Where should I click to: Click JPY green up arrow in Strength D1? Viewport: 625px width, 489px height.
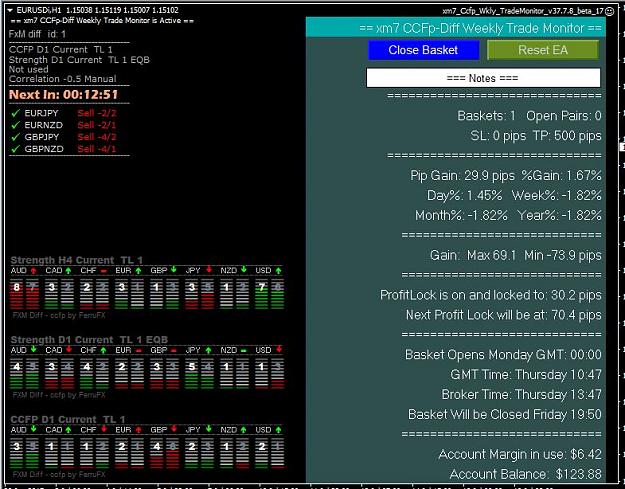(208, 350)
